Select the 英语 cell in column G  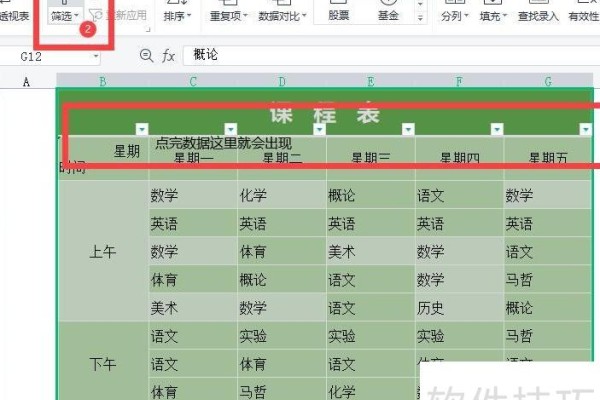pos(548,223)
